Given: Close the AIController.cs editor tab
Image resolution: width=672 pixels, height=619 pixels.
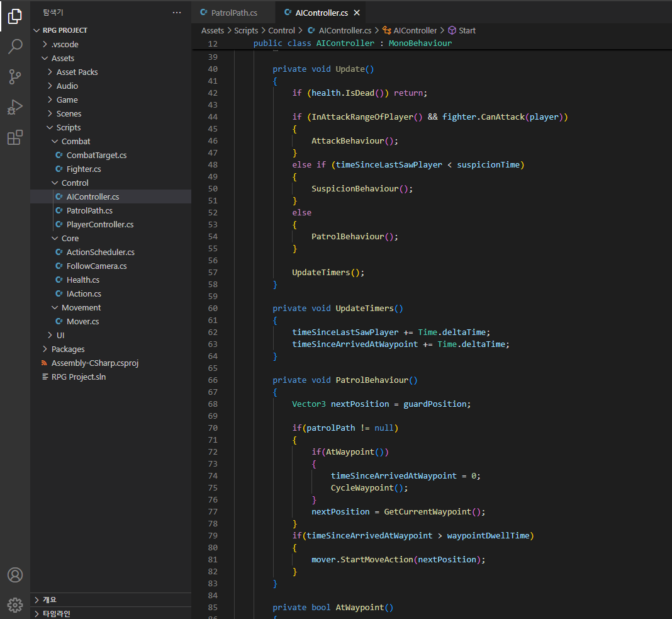Looking at the screenshot, I should coord(357,13).
